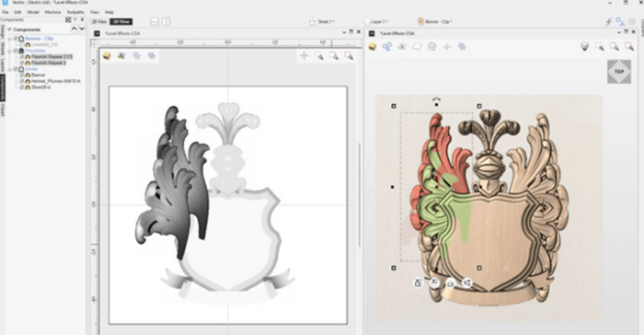Open the Clipart side tab

pyautogui.click(x=3, y=110)
